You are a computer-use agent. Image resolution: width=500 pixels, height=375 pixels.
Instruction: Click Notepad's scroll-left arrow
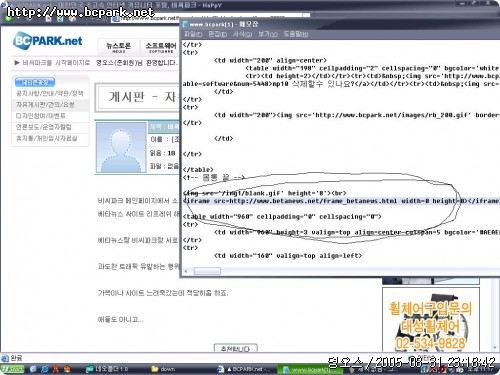click(x=186, y=271)
